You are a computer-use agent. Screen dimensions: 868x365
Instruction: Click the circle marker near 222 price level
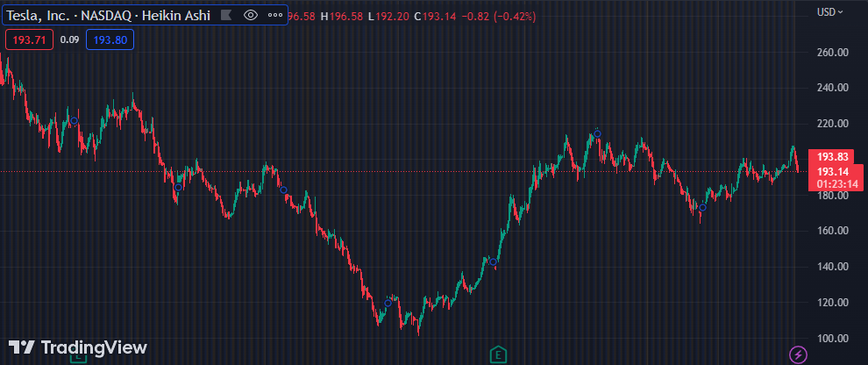[75, 121]
